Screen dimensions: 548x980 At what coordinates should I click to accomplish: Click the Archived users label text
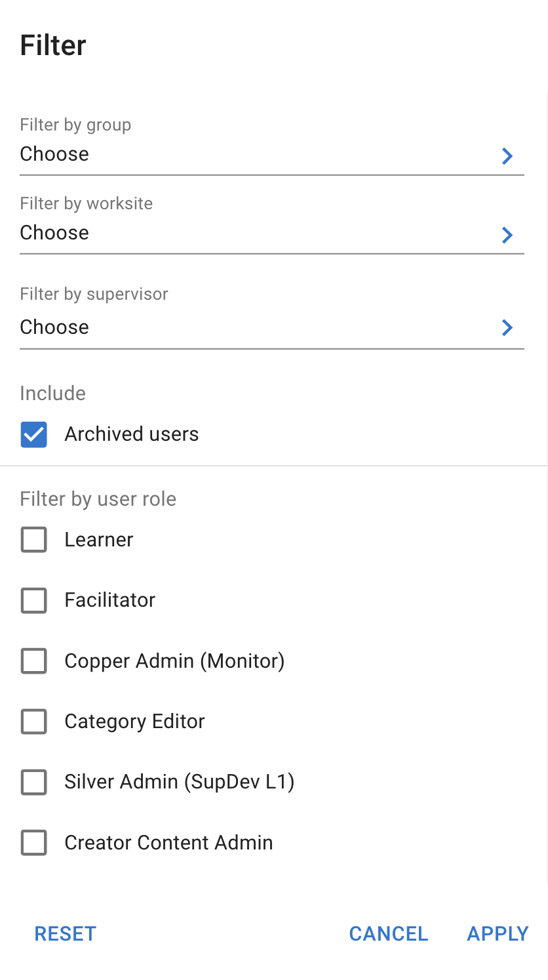tap(131, 434)
